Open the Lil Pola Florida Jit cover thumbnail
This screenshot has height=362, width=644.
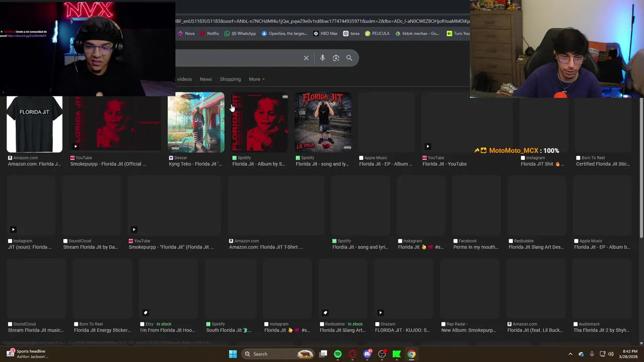pyautogui.click(x=323, y=122)
